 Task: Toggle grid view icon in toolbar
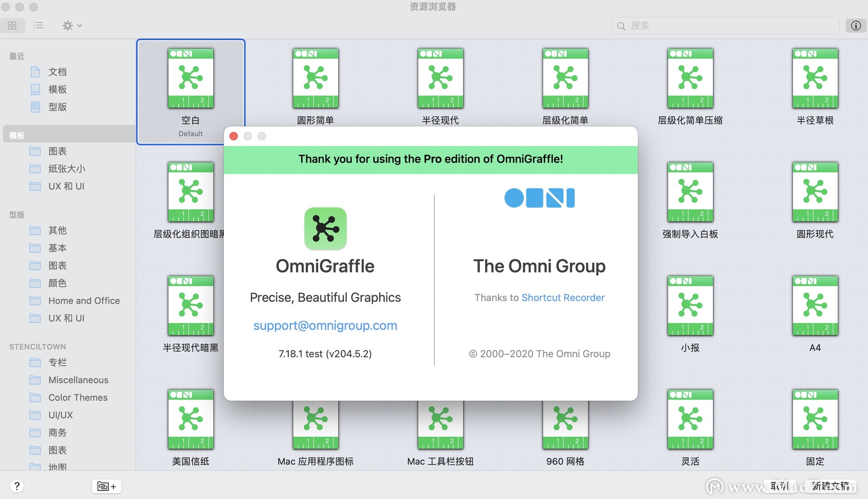click(x=13, y=24)
